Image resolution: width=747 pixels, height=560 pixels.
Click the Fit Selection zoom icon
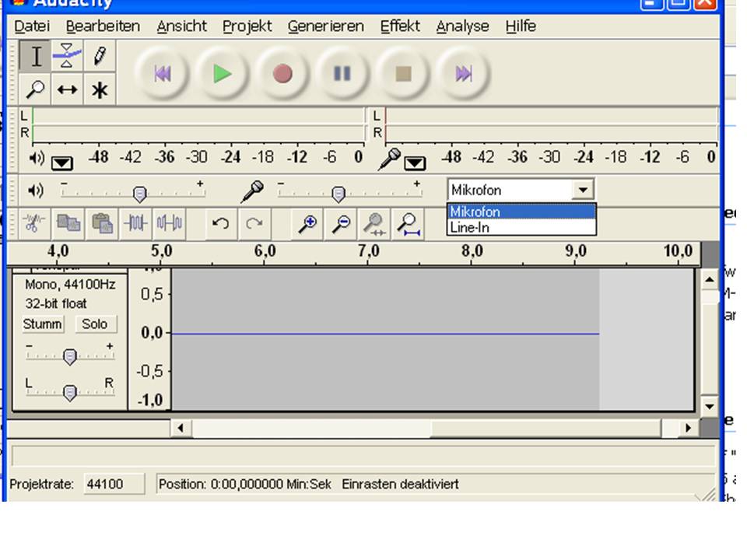[374, 223]
